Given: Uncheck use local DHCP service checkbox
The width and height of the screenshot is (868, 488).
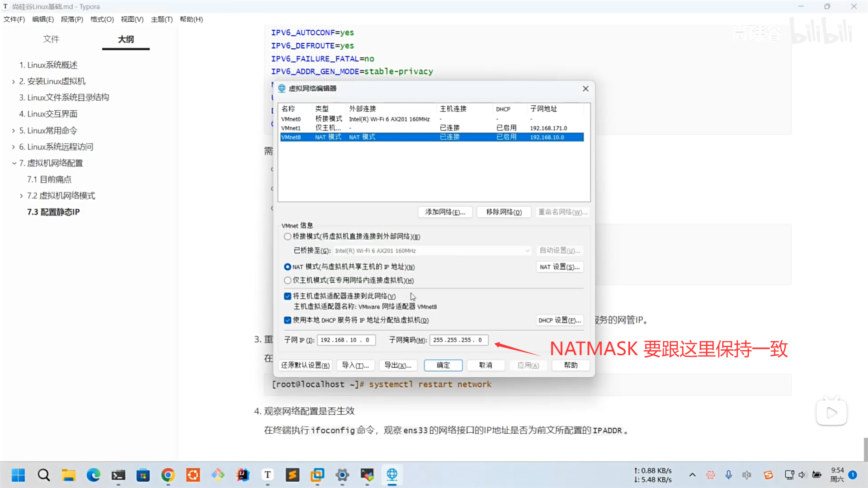Looking at the screenshot, I should (288, 320).
